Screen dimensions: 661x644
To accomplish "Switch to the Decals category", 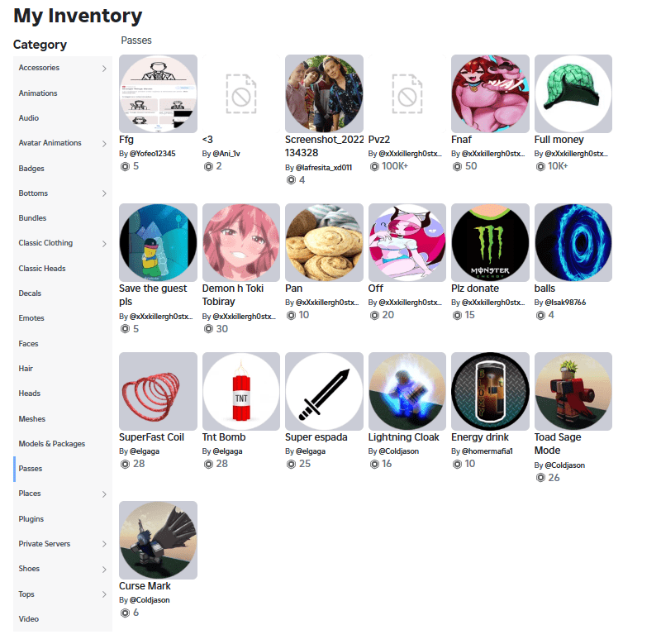I will coord(63,293).
